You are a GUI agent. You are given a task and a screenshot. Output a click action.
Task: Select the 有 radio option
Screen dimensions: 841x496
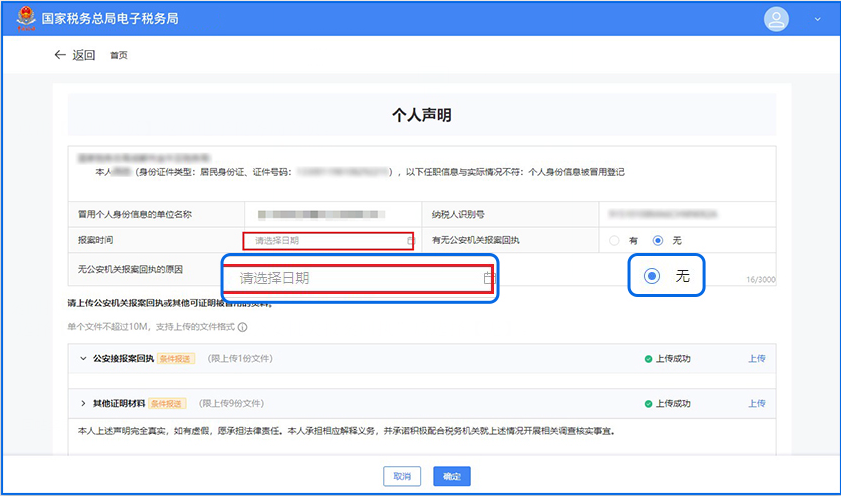(x=614, y=241)
